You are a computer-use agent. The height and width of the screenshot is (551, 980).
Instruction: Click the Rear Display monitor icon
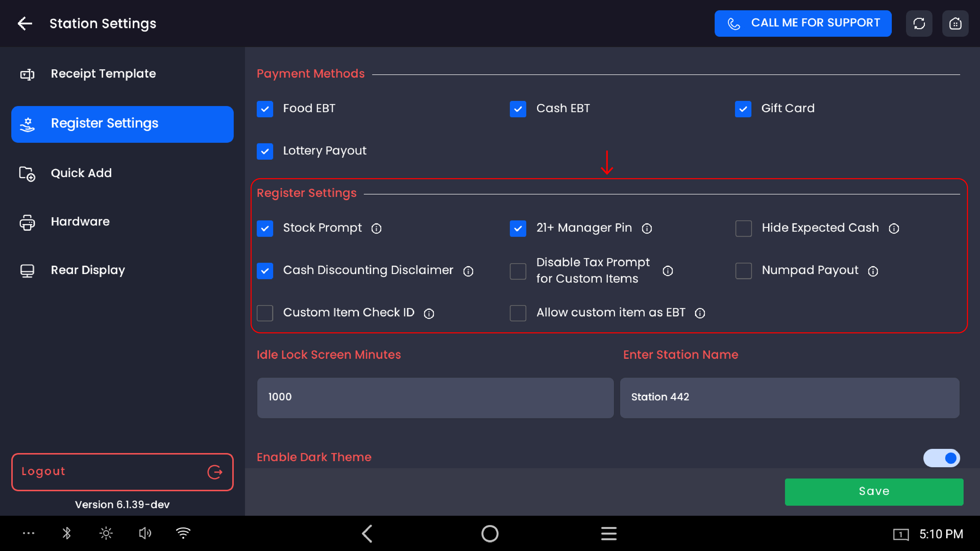point(27,271)
